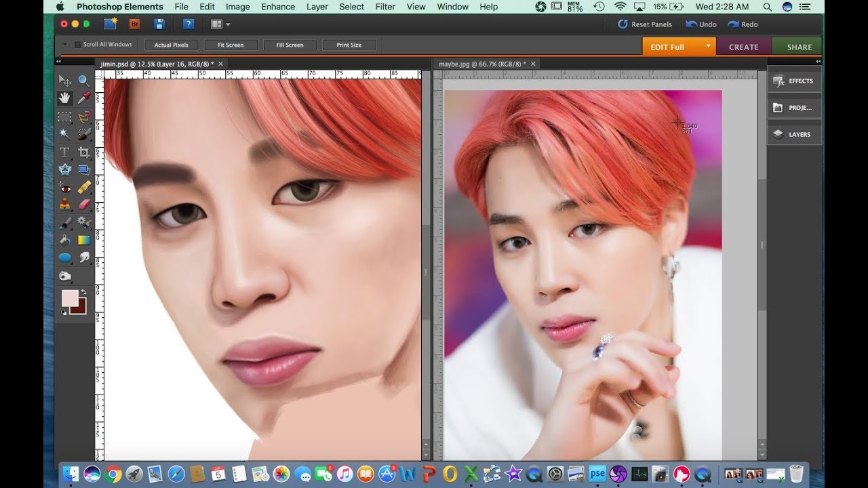This screenshot has height=488, width=868.
Task: Close the jimin.psd document tab
Action: pos(220,64)
